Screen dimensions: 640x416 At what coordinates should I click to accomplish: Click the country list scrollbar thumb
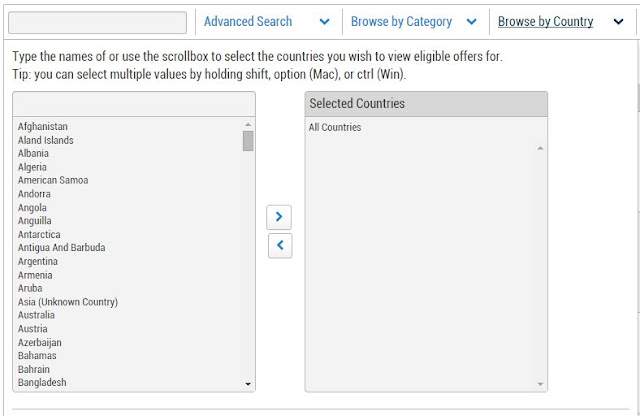click(248, 141)
